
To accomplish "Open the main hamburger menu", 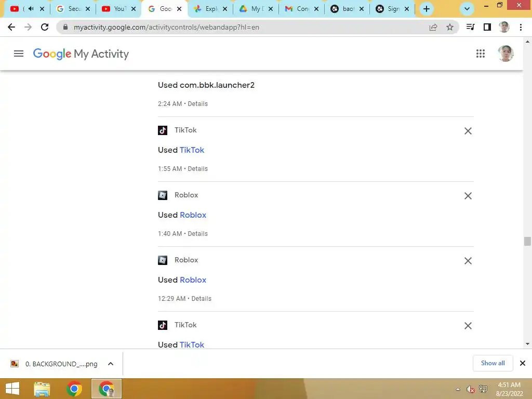I will tap(19, 54).
